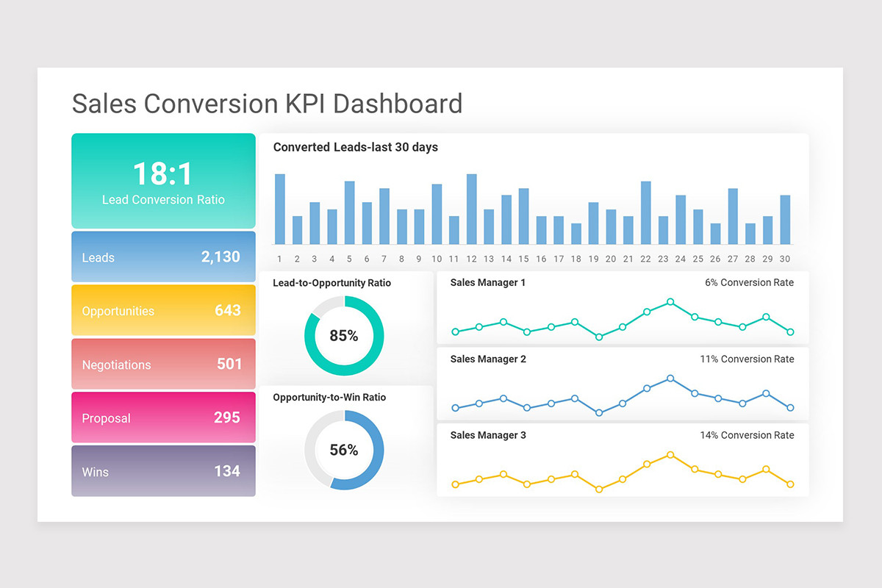Select the bar for day 27
This screenshot has width=882, height=588.
click(733, 216)
